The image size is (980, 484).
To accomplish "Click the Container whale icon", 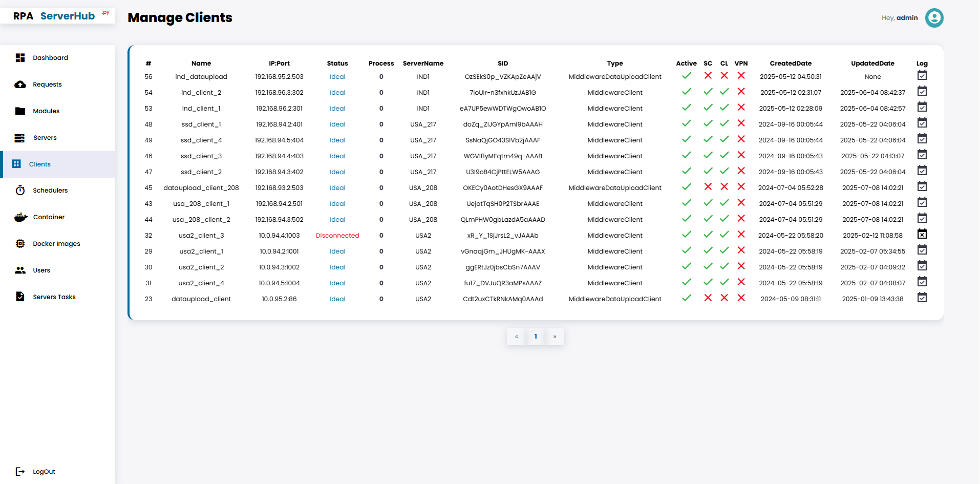I will coord(20,217).
